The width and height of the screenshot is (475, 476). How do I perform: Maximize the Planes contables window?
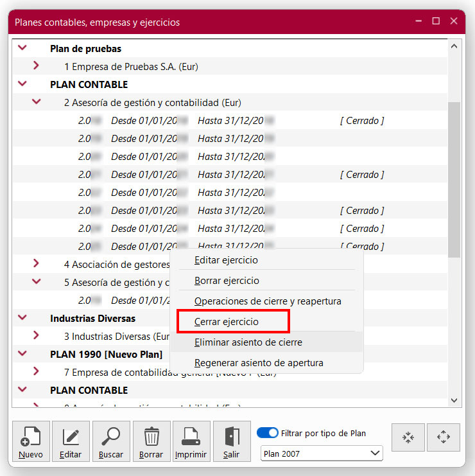436,21
